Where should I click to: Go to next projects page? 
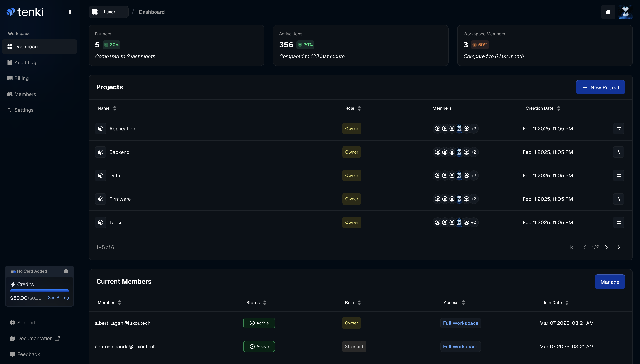(x=606, y=247)
